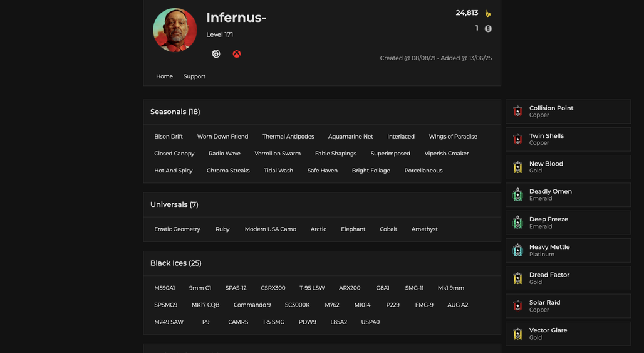The image size is (644, 353).
Task: Select Modern USA Camo skin
Action: pyautogui.click(x=270, y=229)
